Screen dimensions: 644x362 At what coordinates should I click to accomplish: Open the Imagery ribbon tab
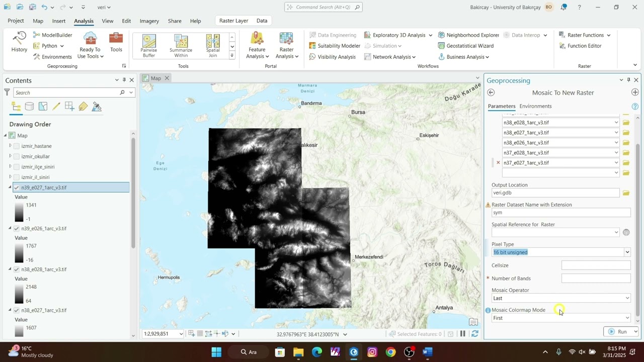coord(149,21)
